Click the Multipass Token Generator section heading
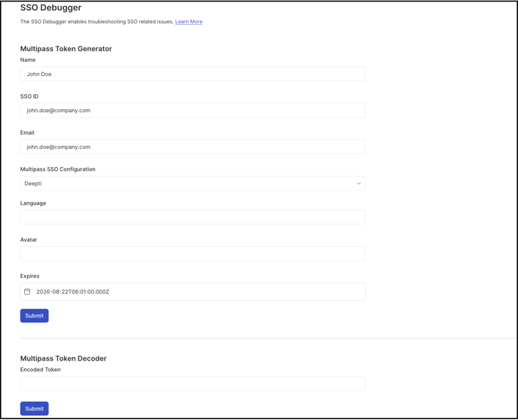This screenshot has width=518, height=420. pyautogui.click(x=66, y=48)
